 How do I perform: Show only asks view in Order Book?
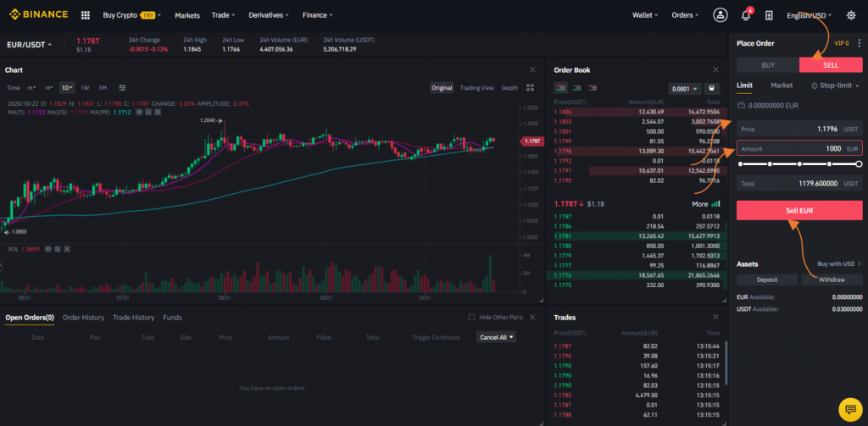coord(593,87)
